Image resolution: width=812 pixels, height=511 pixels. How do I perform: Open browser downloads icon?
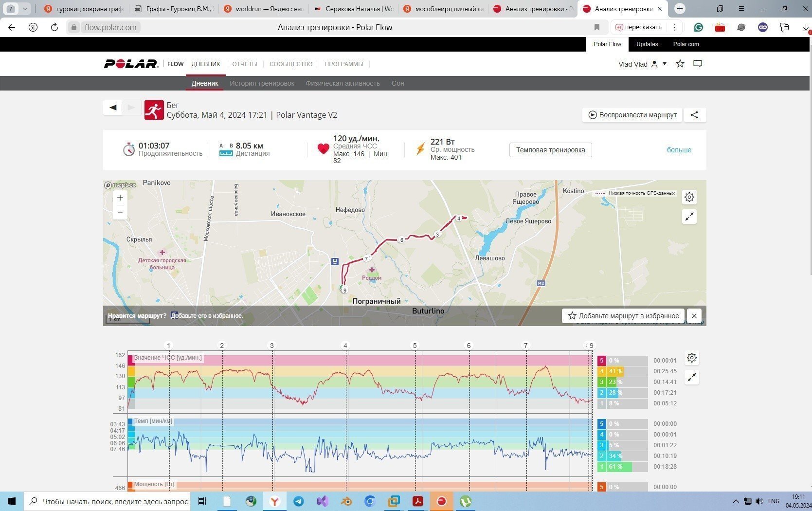pyautogui.click(x=806, y=28)
